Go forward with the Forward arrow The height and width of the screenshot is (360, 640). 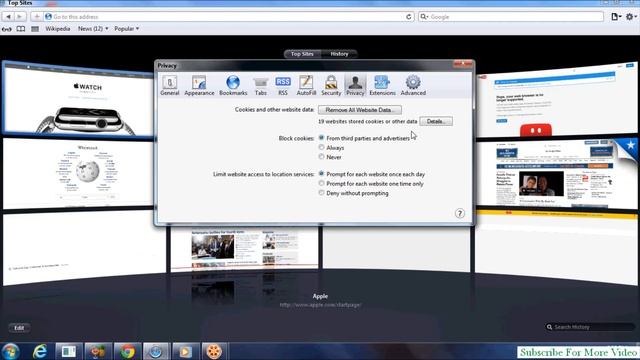click(x=20, y=17)
